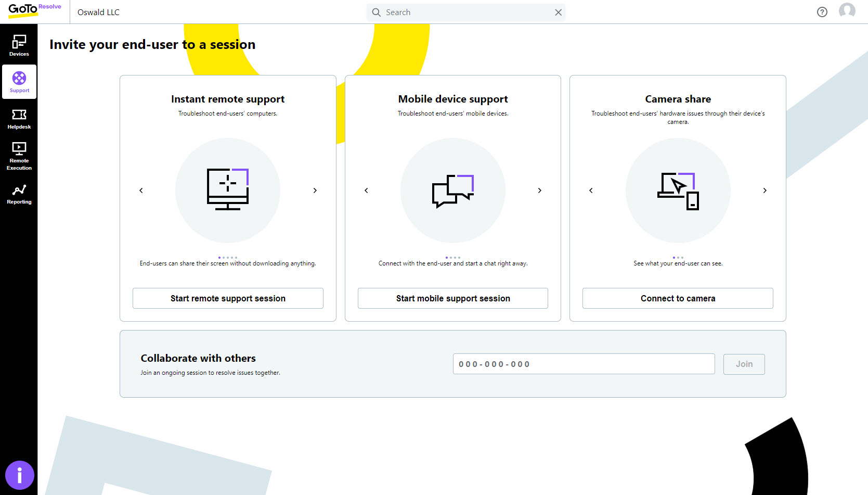
Task: Advance the Camera share carousel forward
Action: (765, 191)
